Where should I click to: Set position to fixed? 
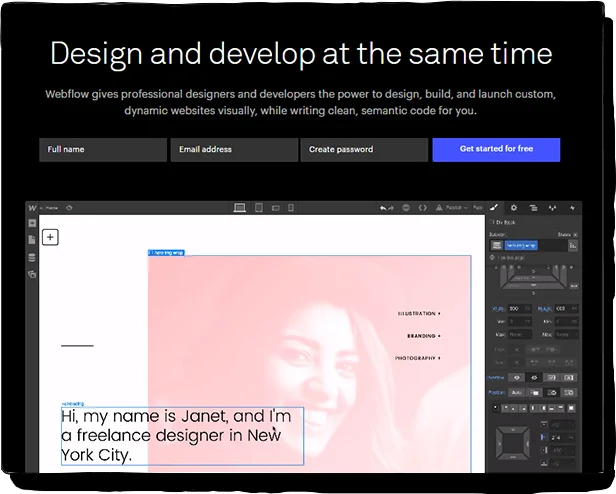coord(568,393)
